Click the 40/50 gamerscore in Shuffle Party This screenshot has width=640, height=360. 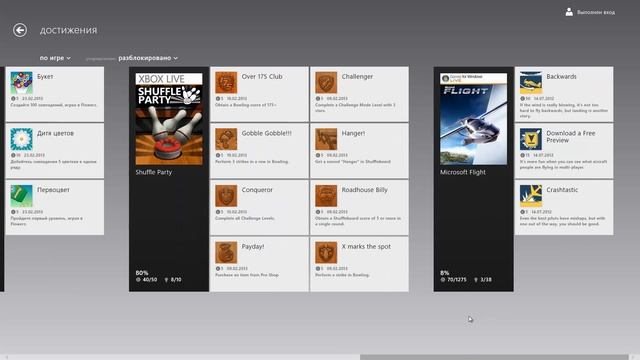(x=147, y=280)
